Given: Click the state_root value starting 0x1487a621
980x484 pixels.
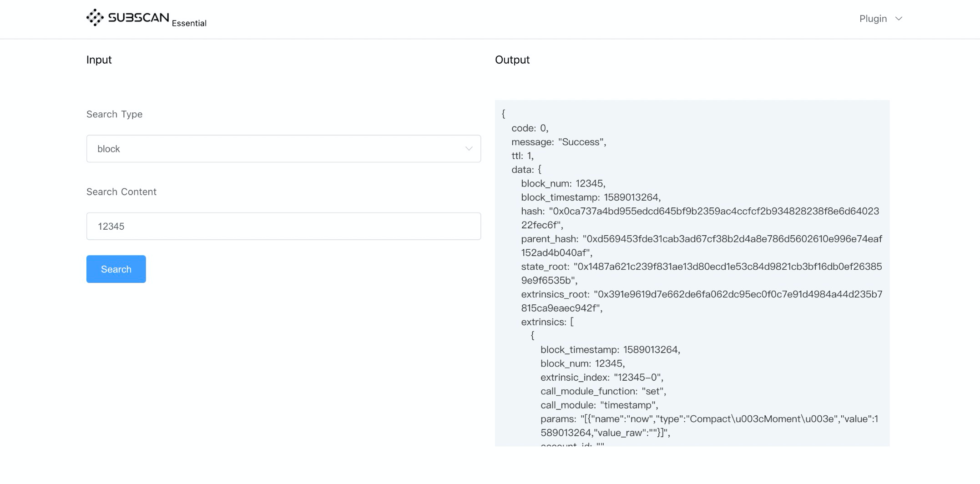Looking at the screenshot, I should click(702, 273).
